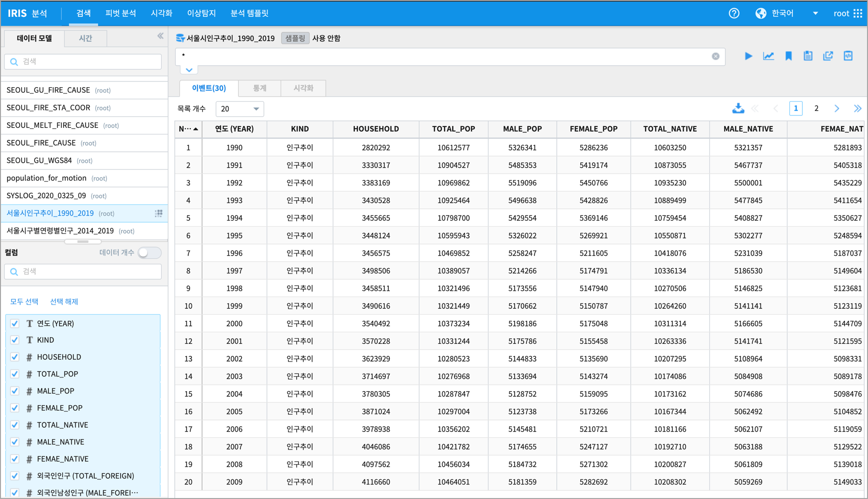868x499 pixels.
Task: Open the apps grid icon next to root
Action: pos(858,13)
